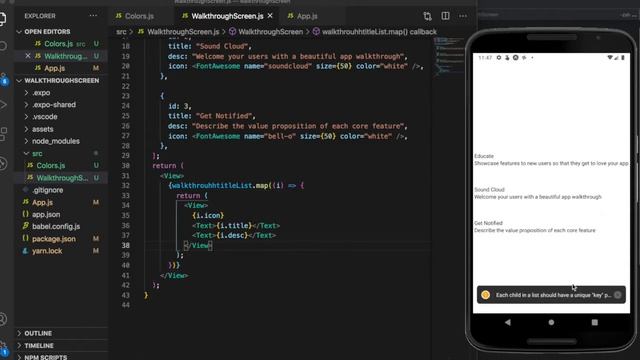This screenshot has height=360, width=640.
Task: Close the WalkthroughScreen.js tab
Action: click(270, 16)
